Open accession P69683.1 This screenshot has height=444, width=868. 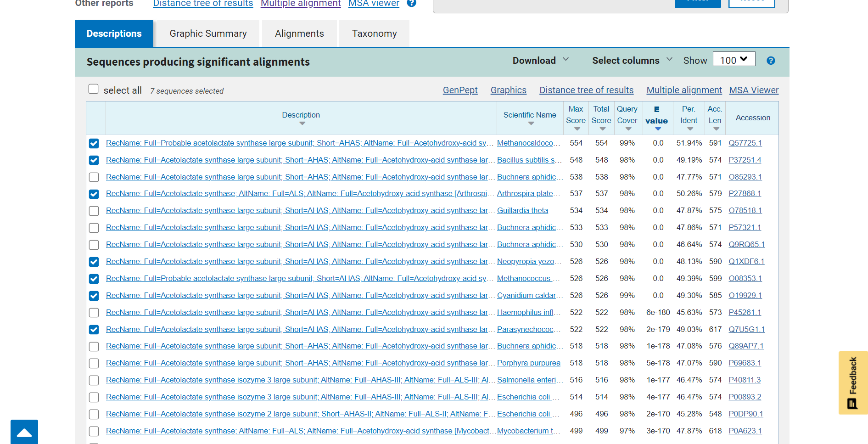745,363
